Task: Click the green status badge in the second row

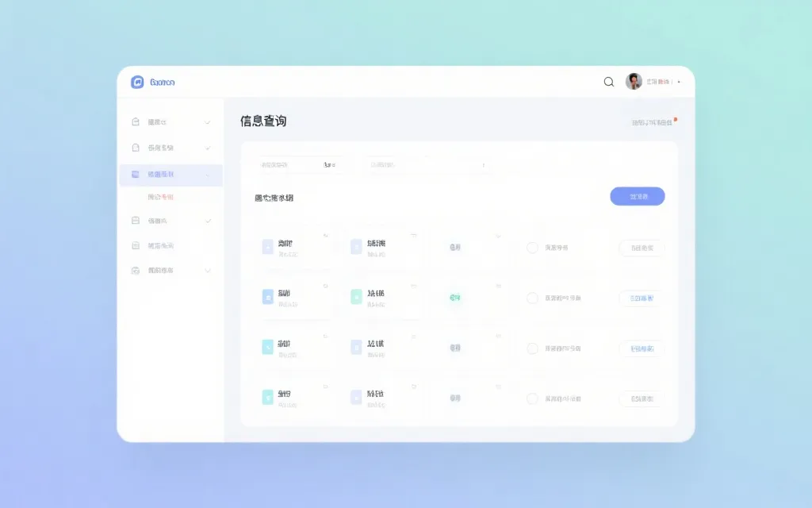Action: point(454,298)
